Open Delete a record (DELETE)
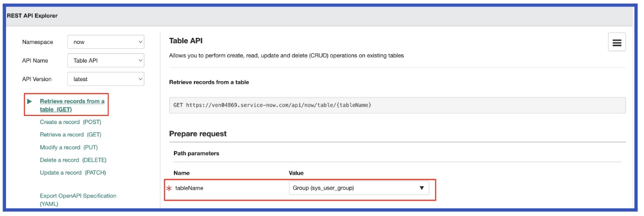Viewport: 644px width, 216px height. click(x=73, y=160)
